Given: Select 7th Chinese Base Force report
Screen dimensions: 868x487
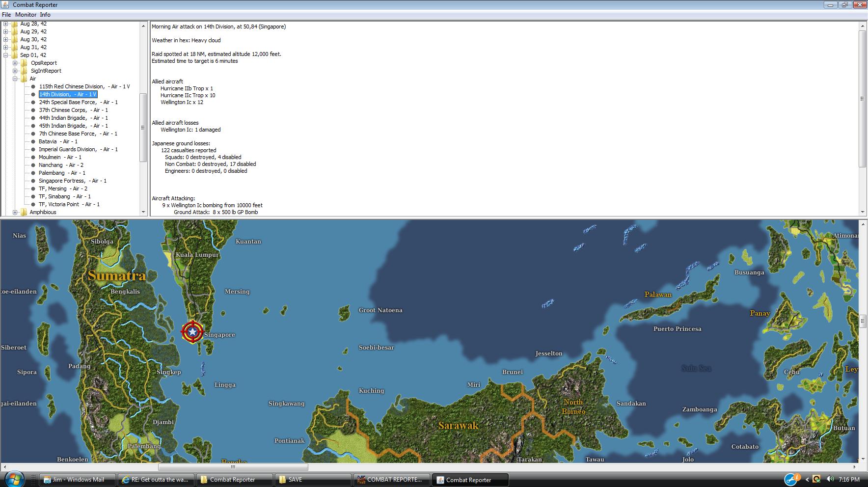Looking at the screenshot, I should pyautogui.click(x=78, y=134).
